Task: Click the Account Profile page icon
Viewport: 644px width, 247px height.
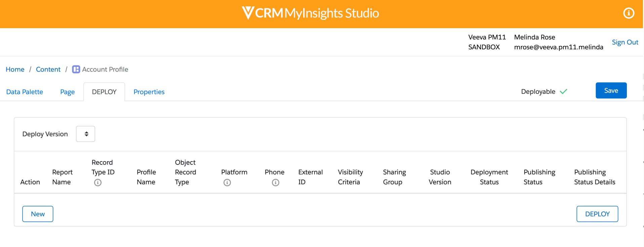Action: click(76, 69)
